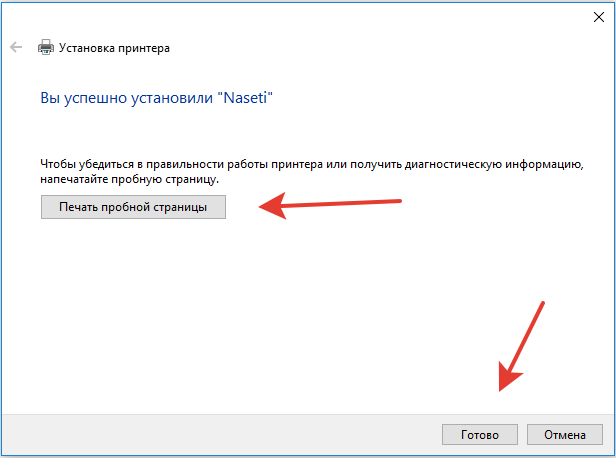Click the "Установка принтера" window title text
The width and height of the screenshot is (616, 458).
pos(115,47)
